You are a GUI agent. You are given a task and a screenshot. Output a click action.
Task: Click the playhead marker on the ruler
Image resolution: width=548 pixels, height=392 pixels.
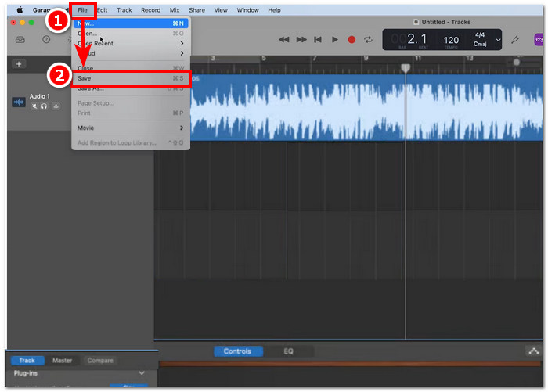[x=406, y=68]
